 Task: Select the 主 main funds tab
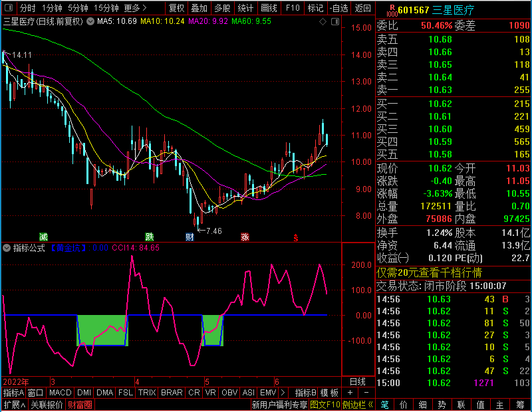pyautogui.click(x=500, y=405)
